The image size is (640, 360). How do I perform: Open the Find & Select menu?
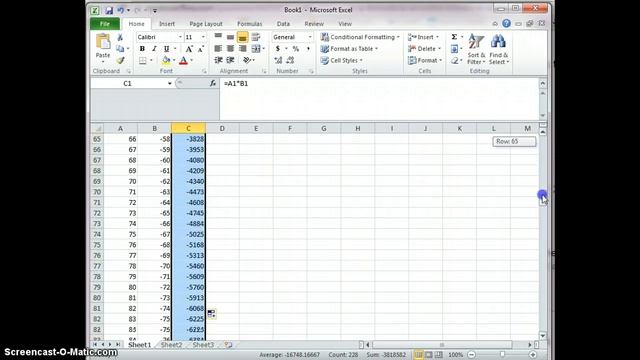point(498,49)
